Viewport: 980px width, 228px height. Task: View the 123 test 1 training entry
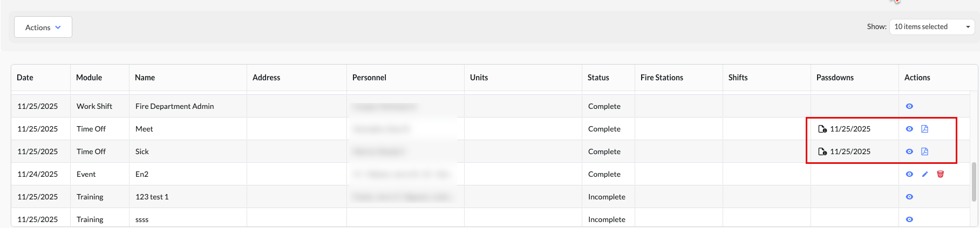click(909, 197)
